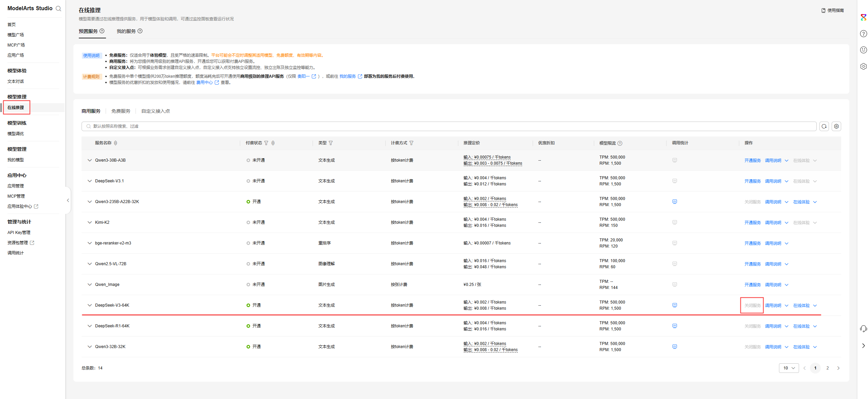Click the customer service headset icon
The image size is (868, 399).
point(863,328)
